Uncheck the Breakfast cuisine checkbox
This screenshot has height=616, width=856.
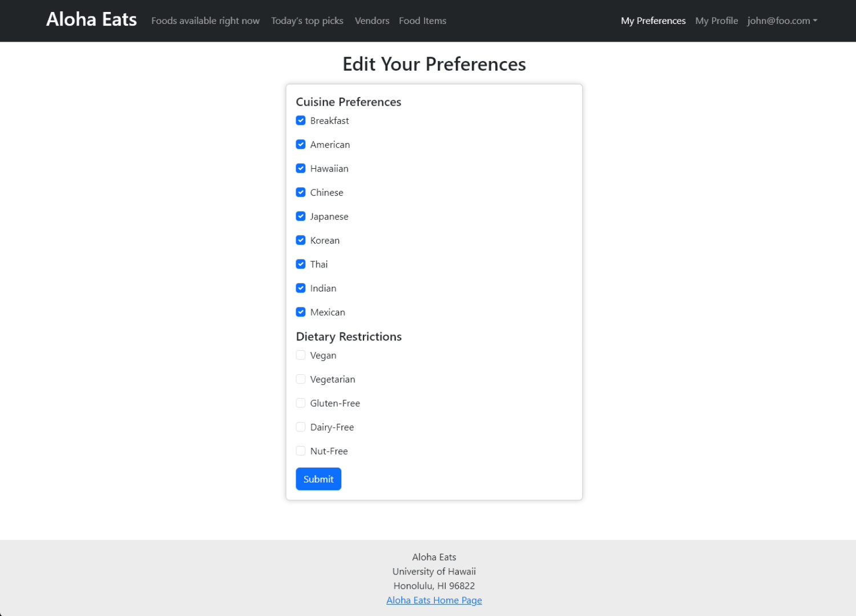pos(301,120)
